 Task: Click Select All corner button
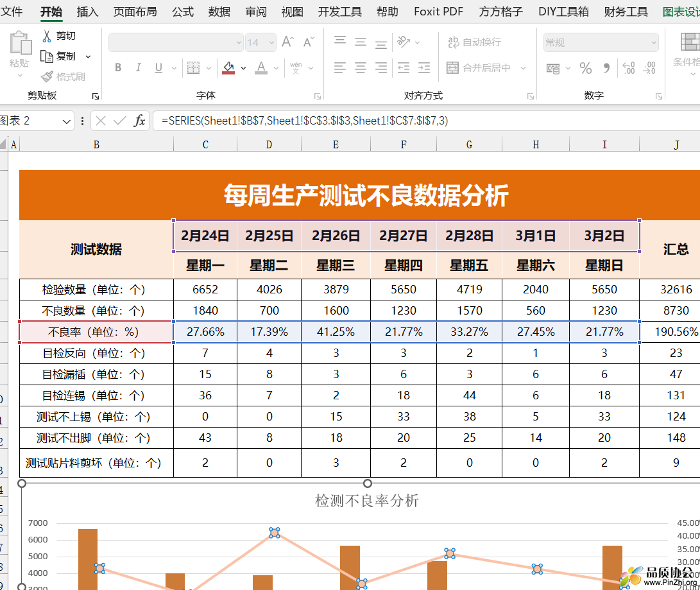[x=4, y=144]
